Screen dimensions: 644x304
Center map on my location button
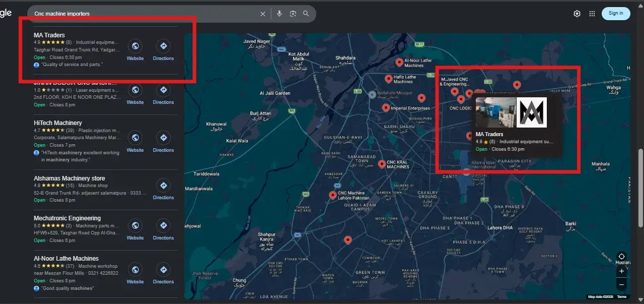621,257
